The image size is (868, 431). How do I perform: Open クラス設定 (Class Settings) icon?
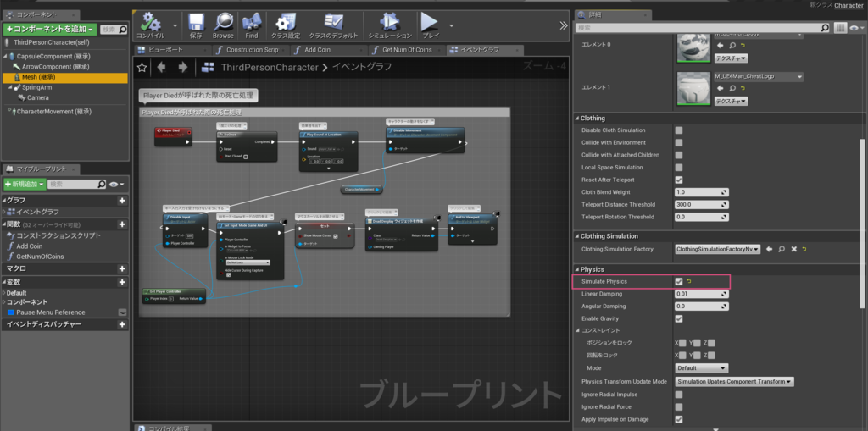point(285,22)
